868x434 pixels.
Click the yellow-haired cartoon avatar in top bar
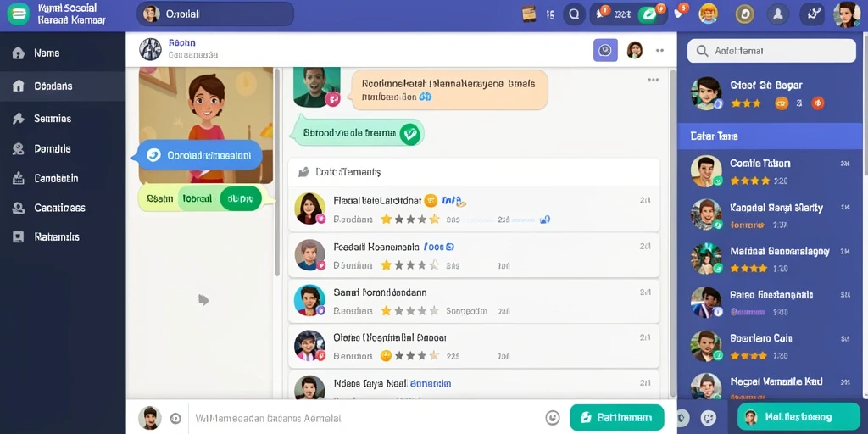708,14
